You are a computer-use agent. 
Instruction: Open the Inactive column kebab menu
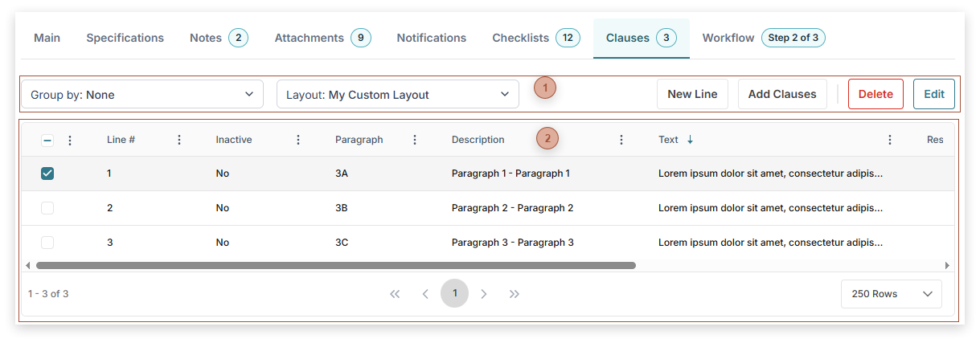[298, 140]
